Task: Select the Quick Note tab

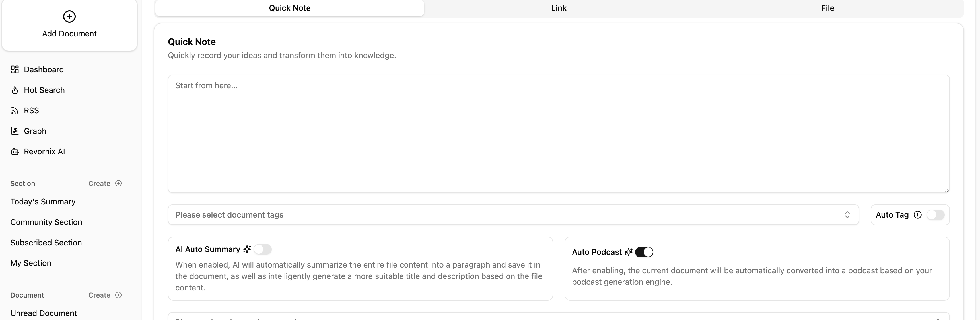Action: pos(289,8)
